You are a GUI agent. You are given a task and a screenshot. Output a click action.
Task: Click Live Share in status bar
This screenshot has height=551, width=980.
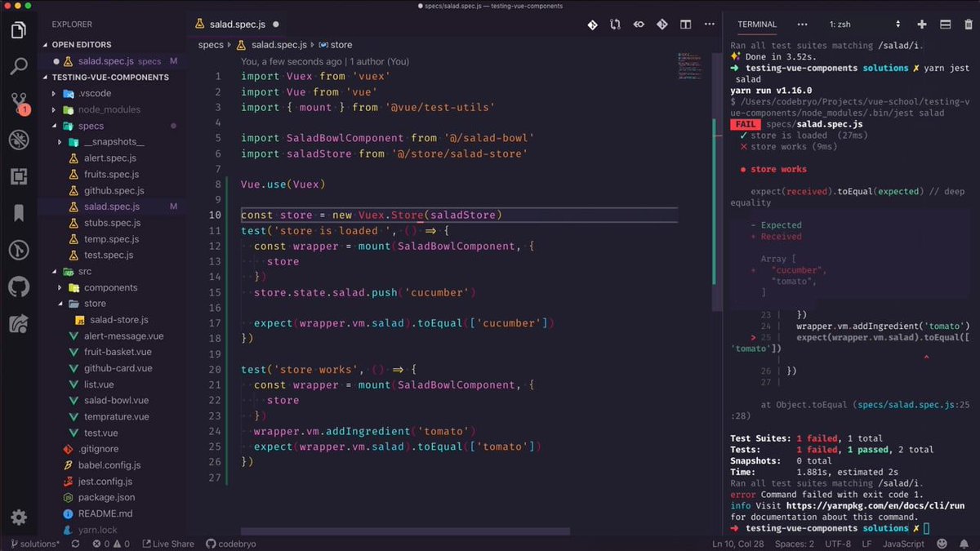tap(168, 544)
